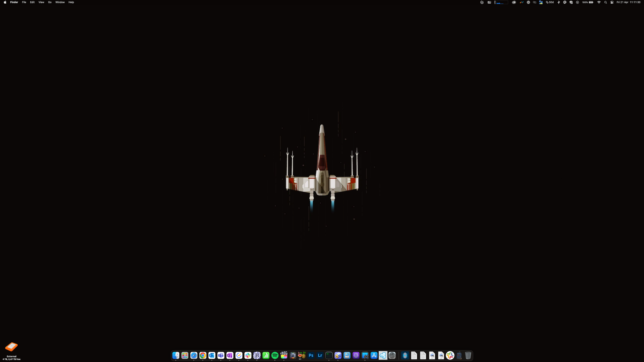Open the App Store from the Dock
Screen dimensions: 644x362
click(374, 355)
